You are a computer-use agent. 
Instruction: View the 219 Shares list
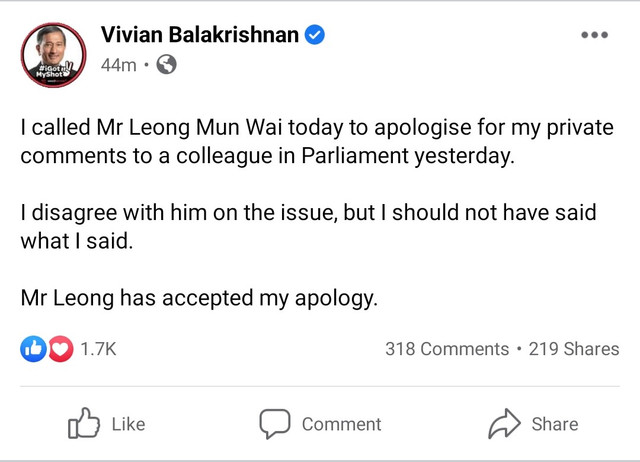pos(574,349)
